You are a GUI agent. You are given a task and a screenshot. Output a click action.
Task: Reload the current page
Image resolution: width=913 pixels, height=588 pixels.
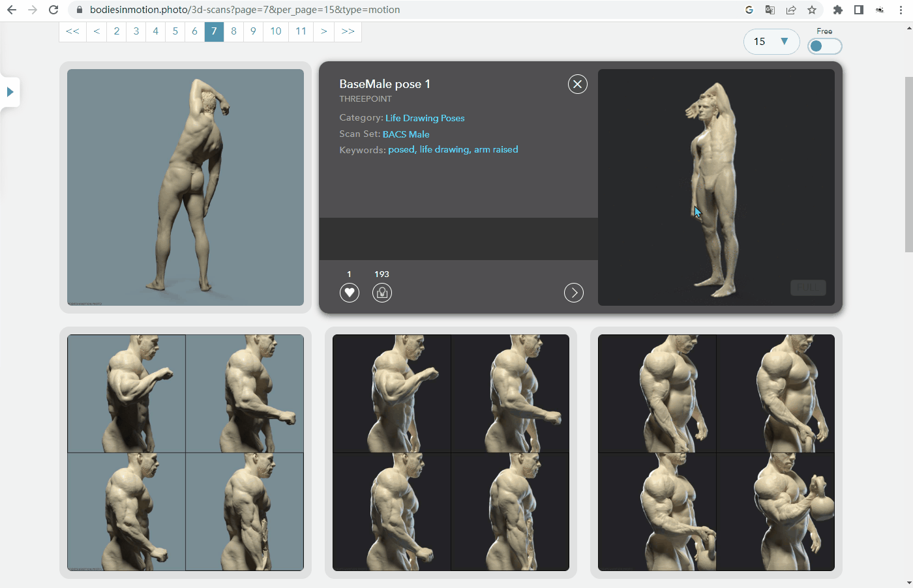[x=54, y=10]
